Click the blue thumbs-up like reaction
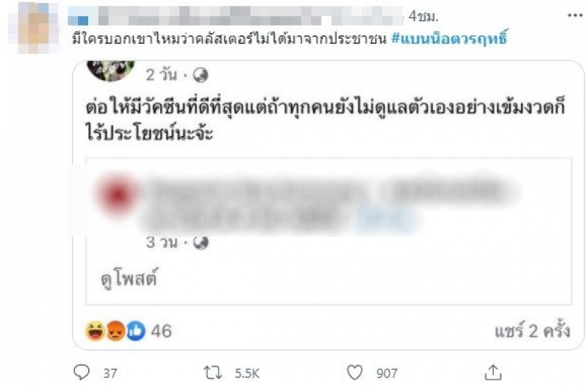 point(135,331)
